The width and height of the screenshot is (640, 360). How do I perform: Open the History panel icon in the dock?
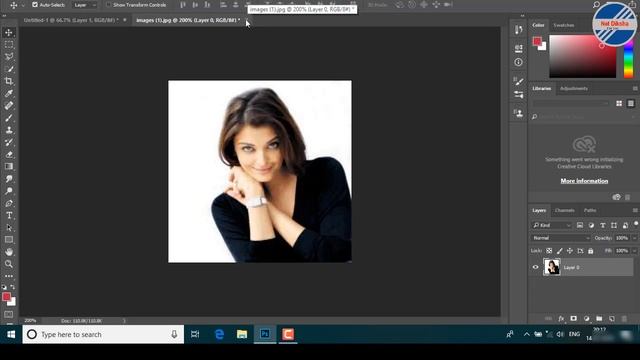pyautogui.click(x=518, y=29)
